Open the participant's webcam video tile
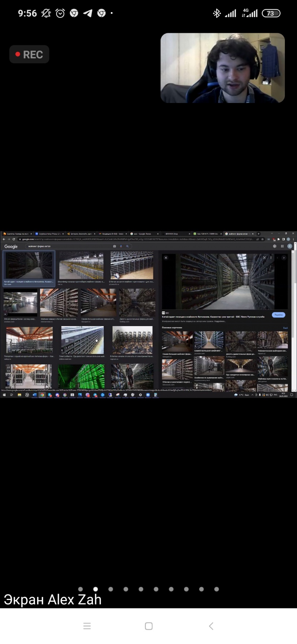Image resolution: width=297 pixels, height=644 pixels. point(222,68)
